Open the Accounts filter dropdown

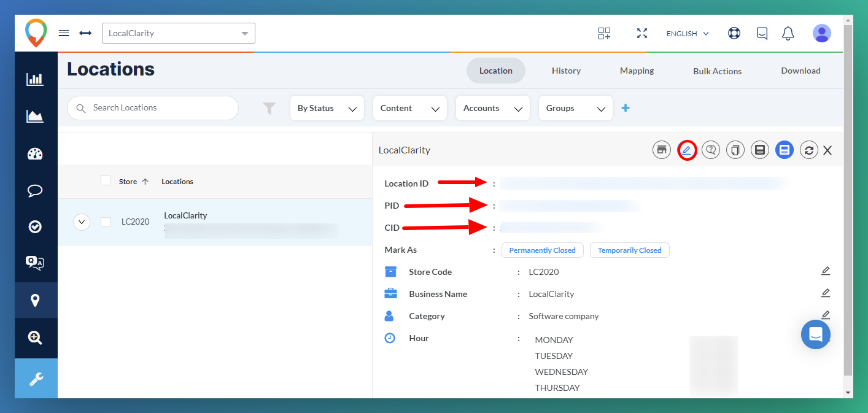(493, 108)
